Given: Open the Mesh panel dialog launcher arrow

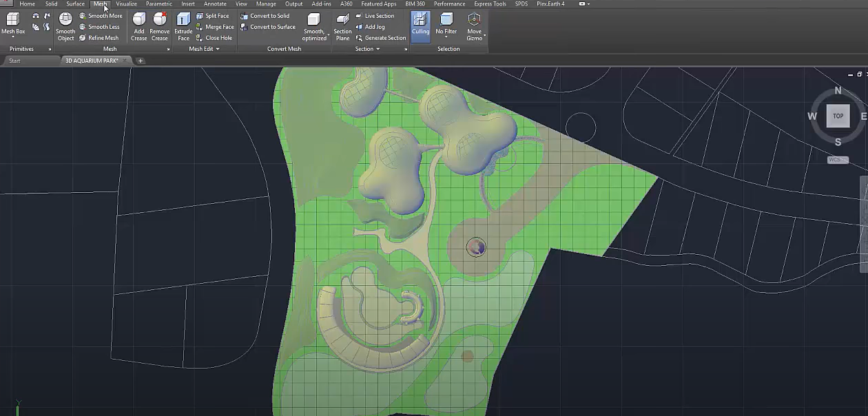Looking at the screenshot, I should pyautogui.click(x=168, y=49).
